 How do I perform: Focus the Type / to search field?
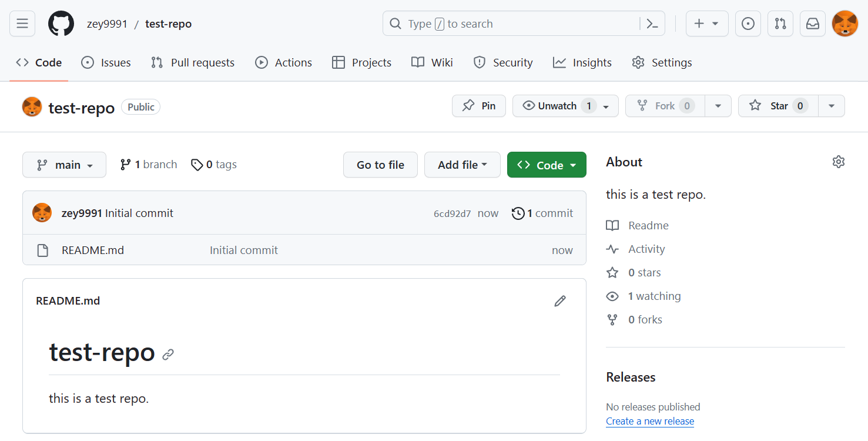pos(511,24)
